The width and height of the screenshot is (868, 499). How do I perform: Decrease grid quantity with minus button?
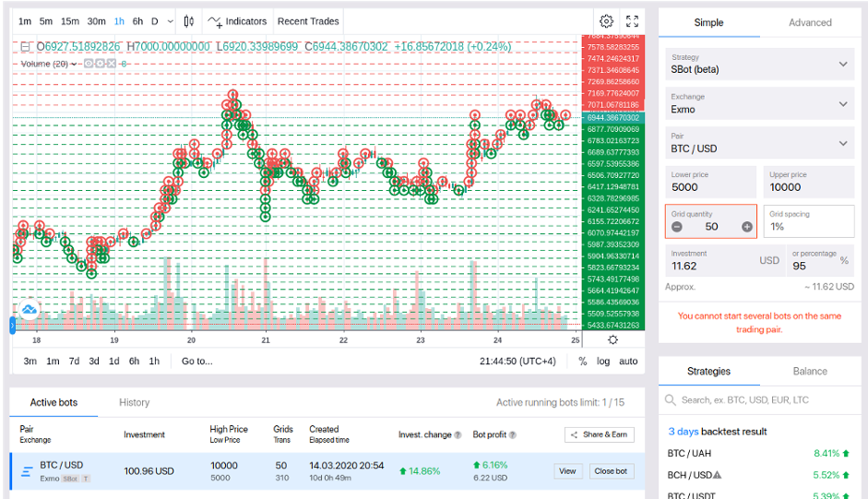click(x=676, y=227)
